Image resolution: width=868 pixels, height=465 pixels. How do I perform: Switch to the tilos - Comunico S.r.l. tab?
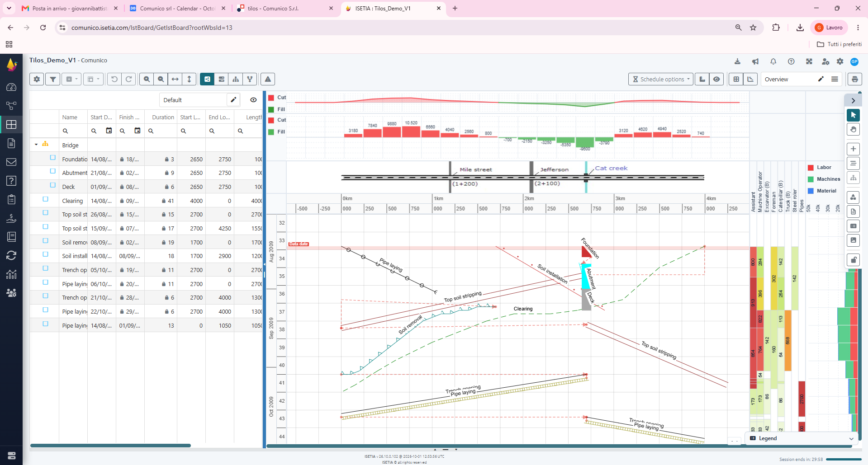click(285, 8)
